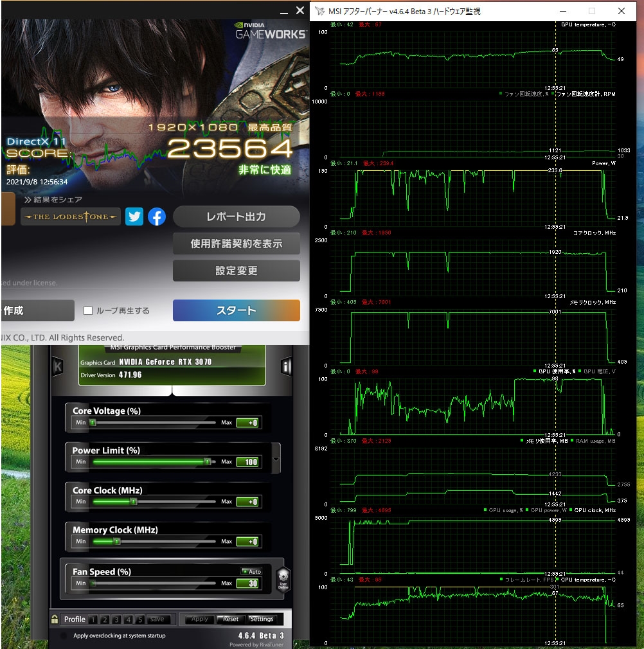Viewport: 644px width, 649px height.
Task: Share the benchmark result on Twitter
Action: pyautogui.click(x=134, y=217)
